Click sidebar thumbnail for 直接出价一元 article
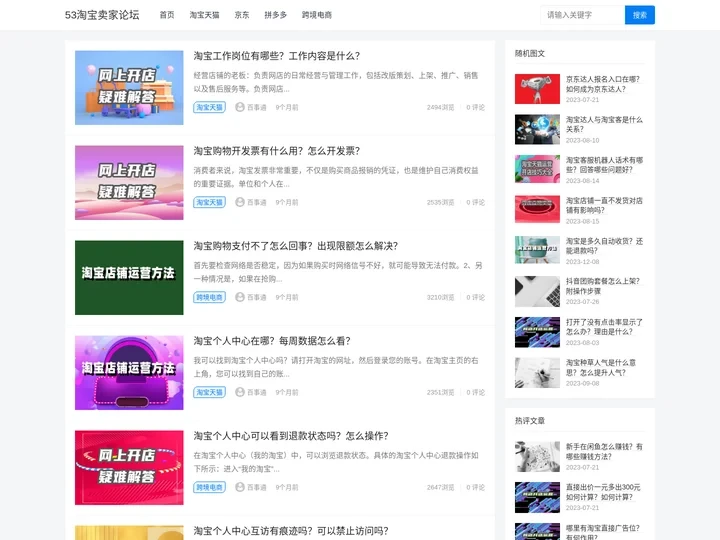 coord(537,497)
